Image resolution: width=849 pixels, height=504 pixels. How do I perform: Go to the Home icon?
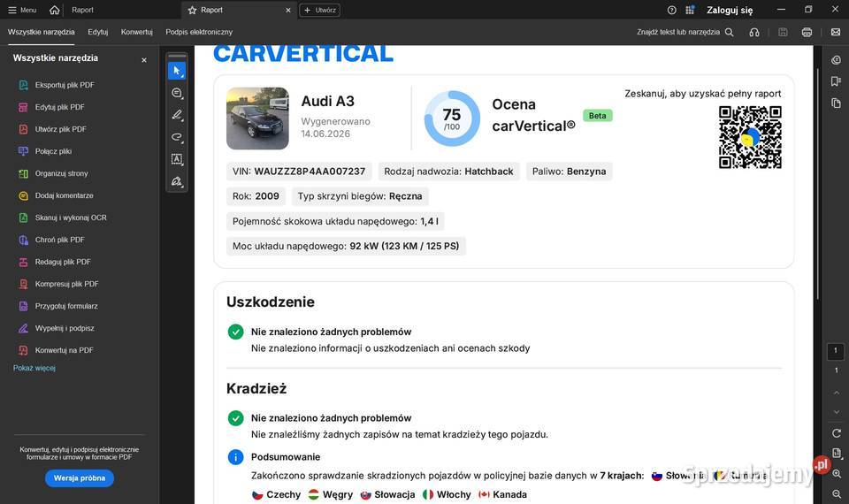pos(54,10)
